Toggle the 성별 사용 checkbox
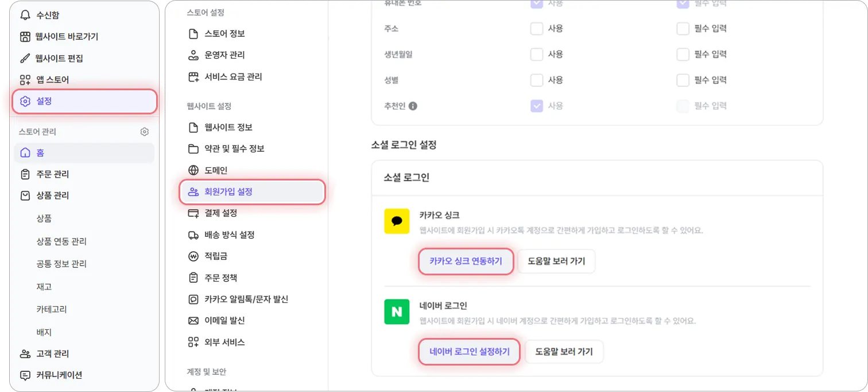The width and height of the screenshot is (868, 392). 537,80
